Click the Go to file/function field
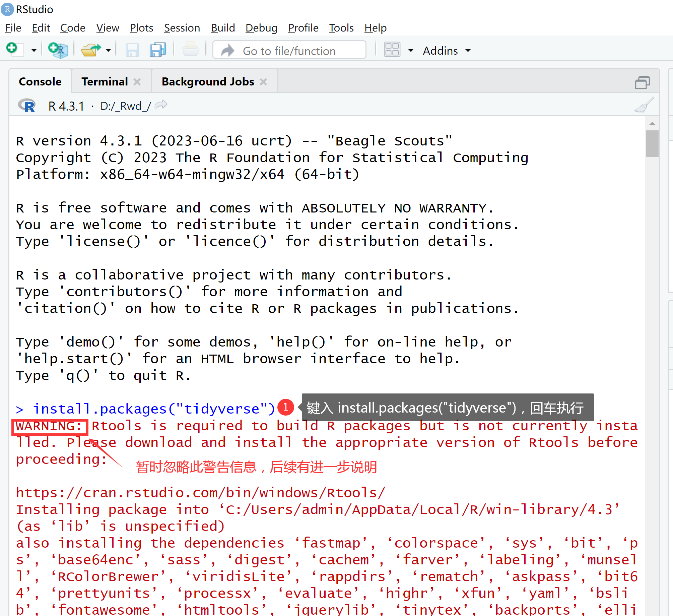Image resolution: width=673 pixels, height=616 pixels. [x=289, y=50]
